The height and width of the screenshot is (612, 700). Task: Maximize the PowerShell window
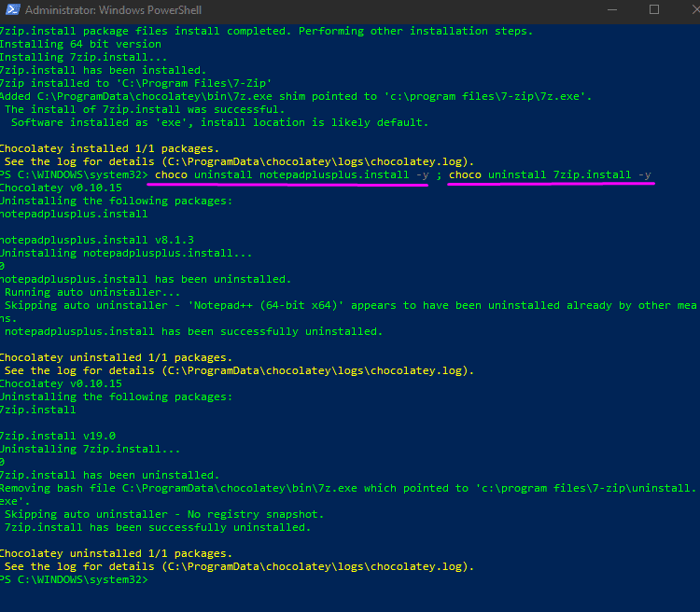point(654,9)
